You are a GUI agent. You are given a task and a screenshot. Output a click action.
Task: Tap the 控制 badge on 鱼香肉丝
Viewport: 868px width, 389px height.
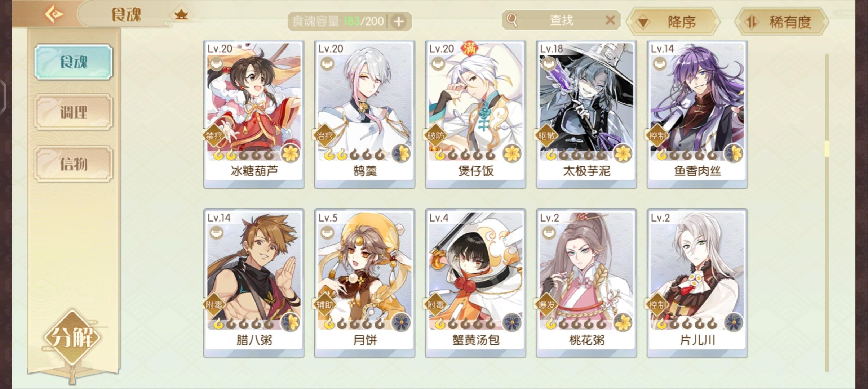click(x=657, y=136)
